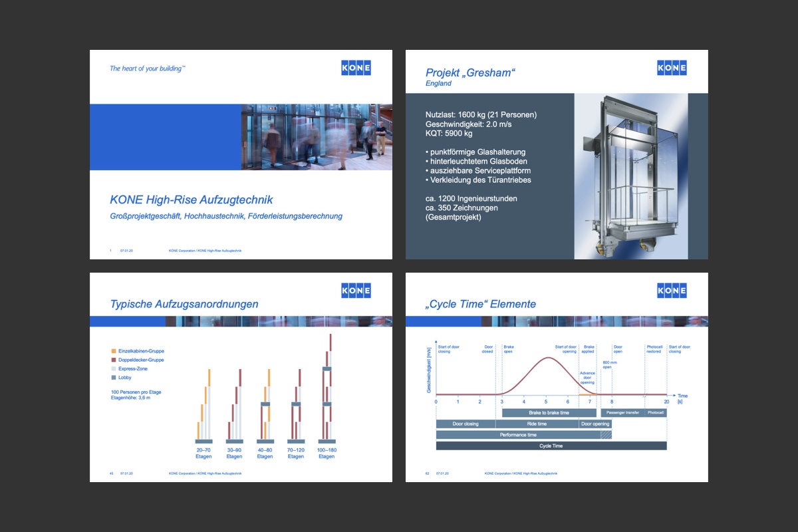Select the "Door closing" bar in the chart
This screenshot has height=532, width=798.
click(x=465, y=424)
